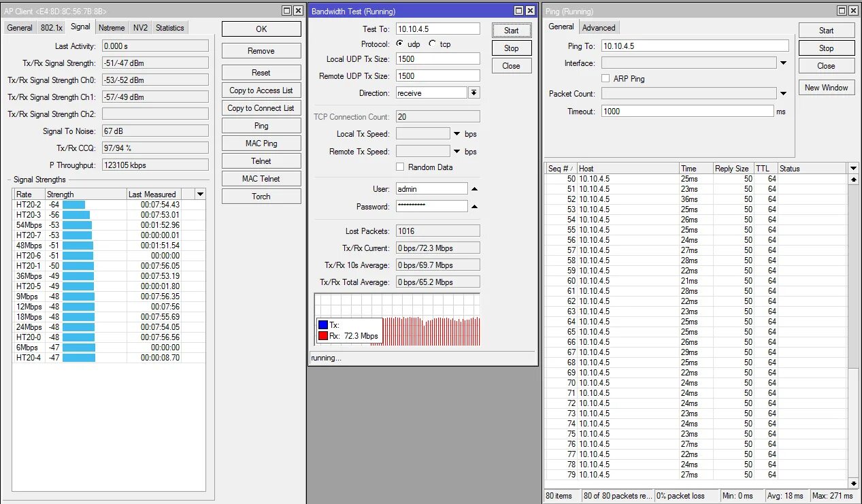Open the Ping table column dropdown

click(853, 168)
